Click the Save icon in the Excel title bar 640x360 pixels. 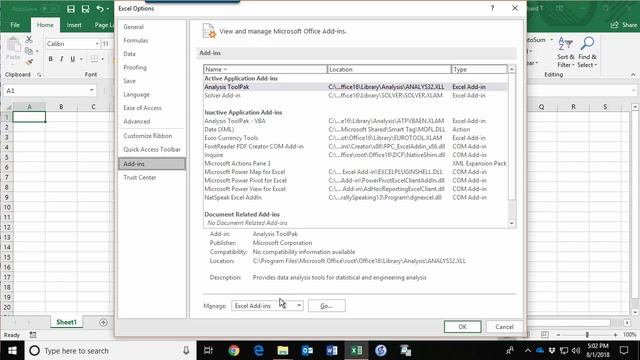[x=71, y=9]
